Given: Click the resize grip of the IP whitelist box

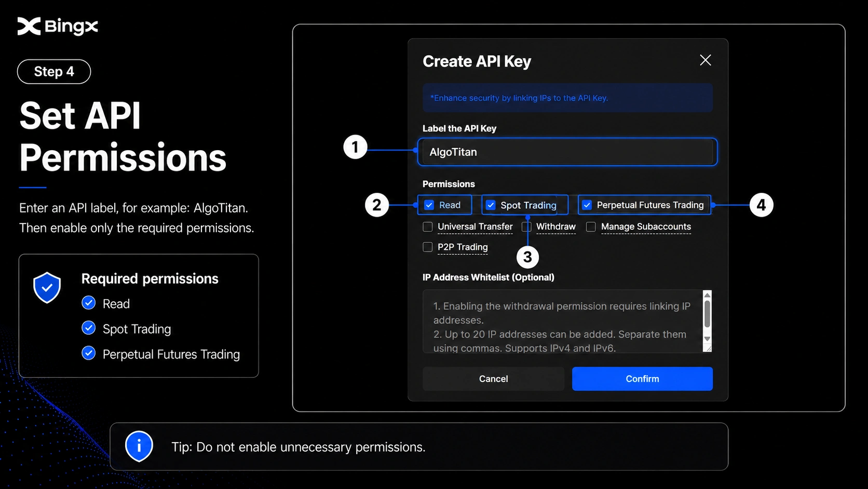Looking at the screenshot, I should pos(707,348).
